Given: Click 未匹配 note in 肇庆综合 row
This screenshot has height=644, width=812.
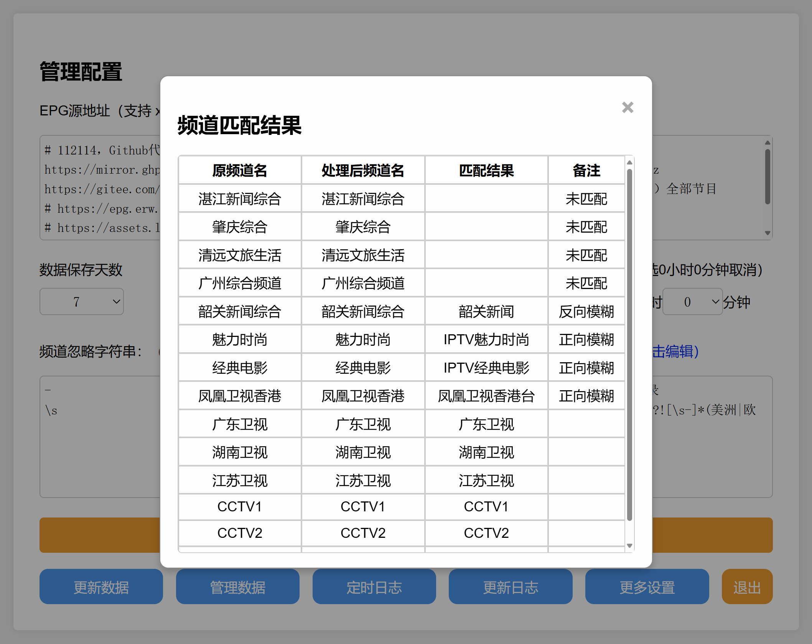Looking at the screenshot, I should 586,227.
